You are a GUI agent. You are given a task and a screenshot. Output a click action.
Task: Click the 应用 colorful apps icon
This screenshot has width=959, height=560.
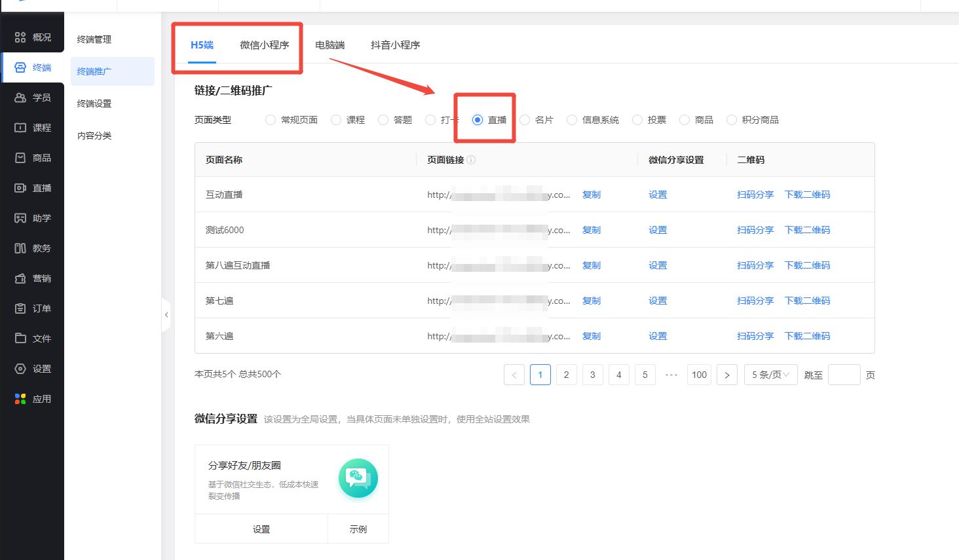[x=20, y=399]
